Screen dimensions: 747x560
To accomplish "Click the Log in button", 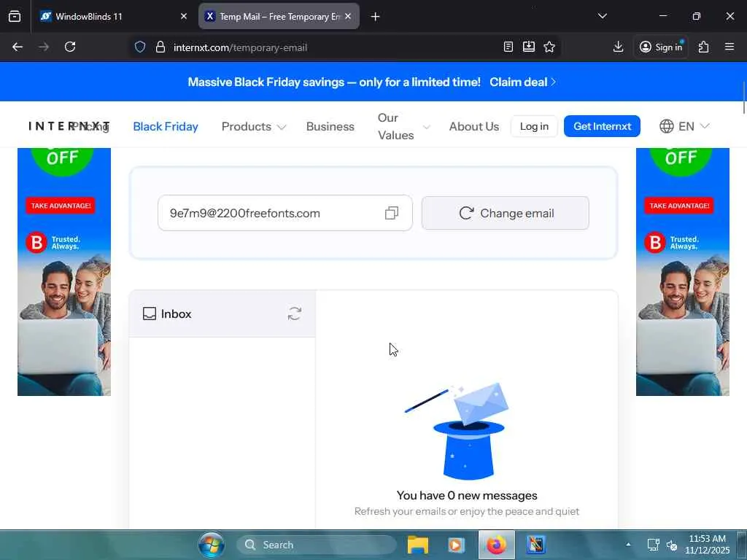I will pos(534,126).
